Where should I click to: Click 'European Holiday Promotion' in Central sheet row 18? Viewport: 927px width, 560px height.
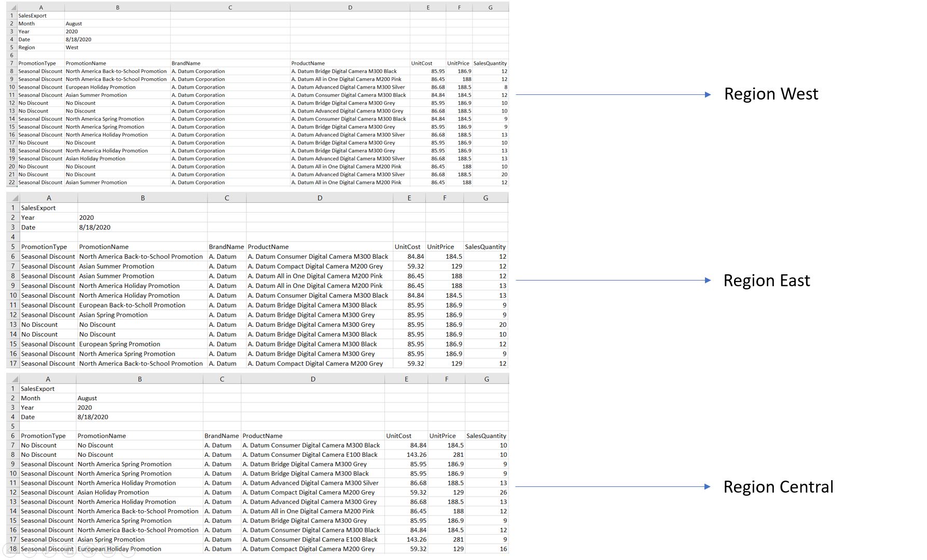coord(119,549)
